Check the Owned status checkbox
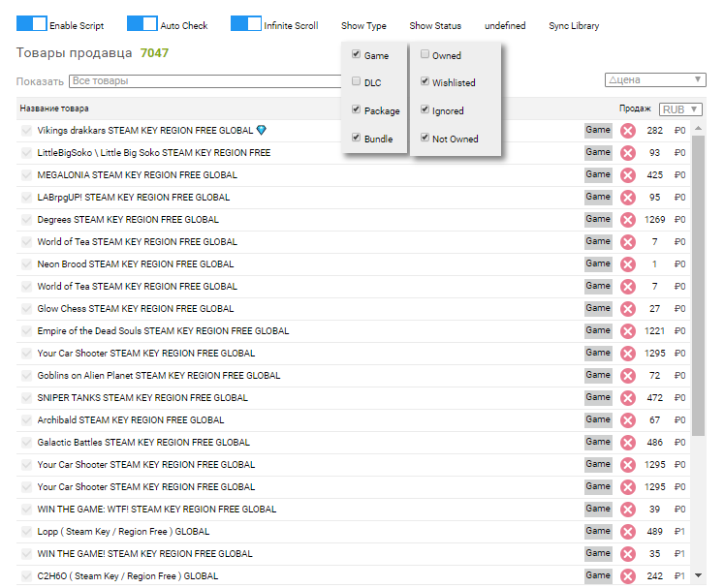724x588 pixels. 425,54
